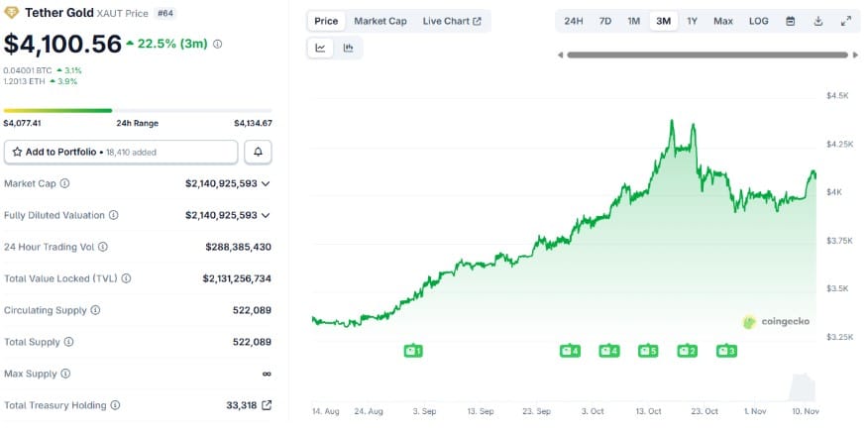Click the info icon beside Max Supply
The width and height of the screenshot is (868, 434).
[65, 374]
